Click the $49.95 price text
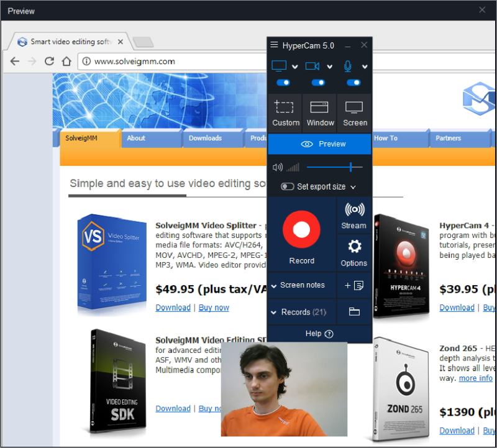 point(175,289)
